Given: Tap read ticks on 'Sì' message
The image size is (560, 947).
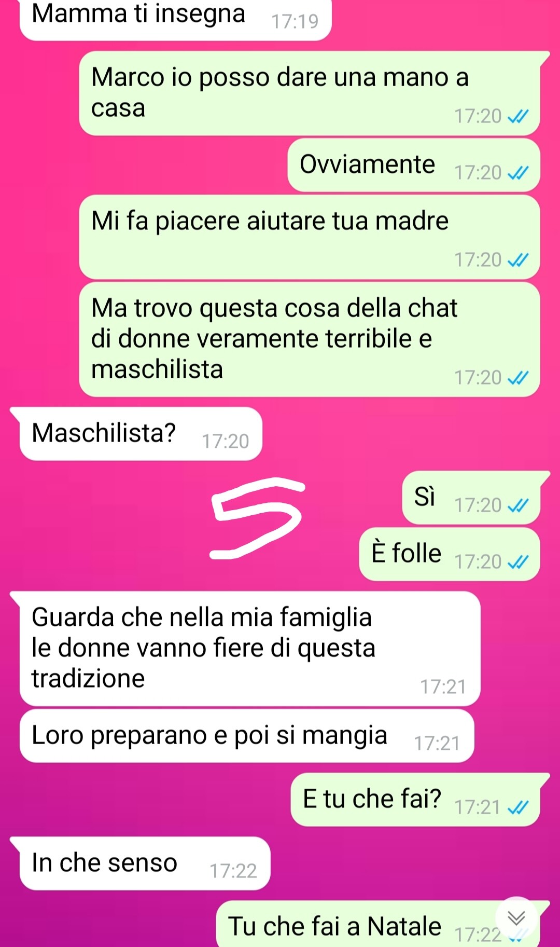Looking at the screenshot, I should point(517,505).
